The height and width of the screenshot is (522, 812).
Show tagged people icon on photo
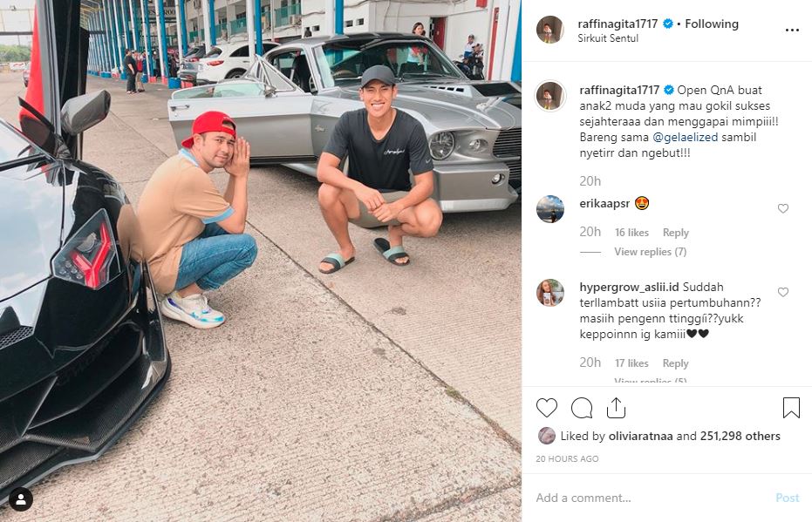pyautogui.click(x=21, y=499)
